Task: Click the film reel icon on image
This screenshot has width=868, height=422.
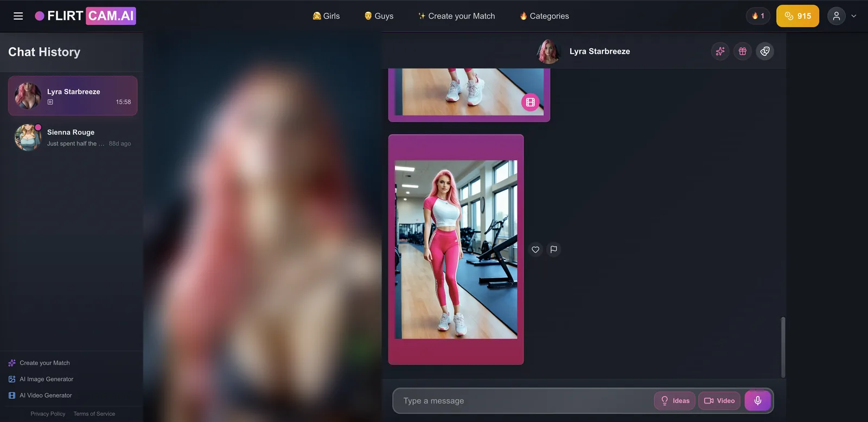Action: [530, 102]
